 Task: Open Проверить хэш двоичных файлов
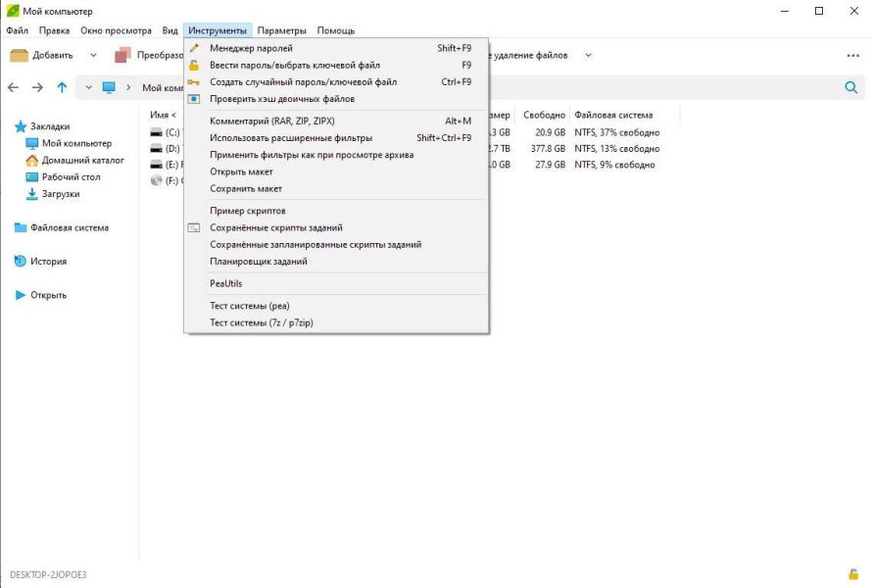coord(336,99)
